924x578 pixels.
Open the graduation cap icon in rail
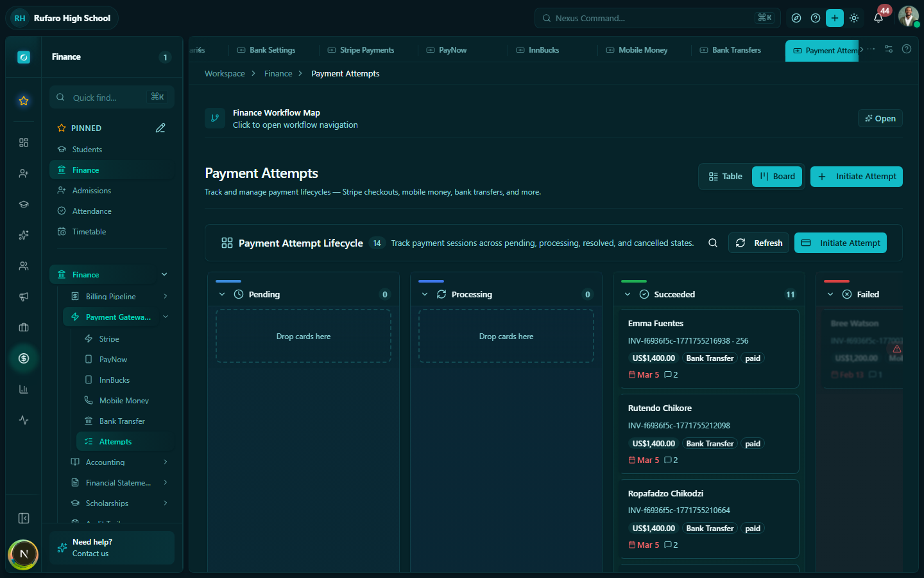24,204
